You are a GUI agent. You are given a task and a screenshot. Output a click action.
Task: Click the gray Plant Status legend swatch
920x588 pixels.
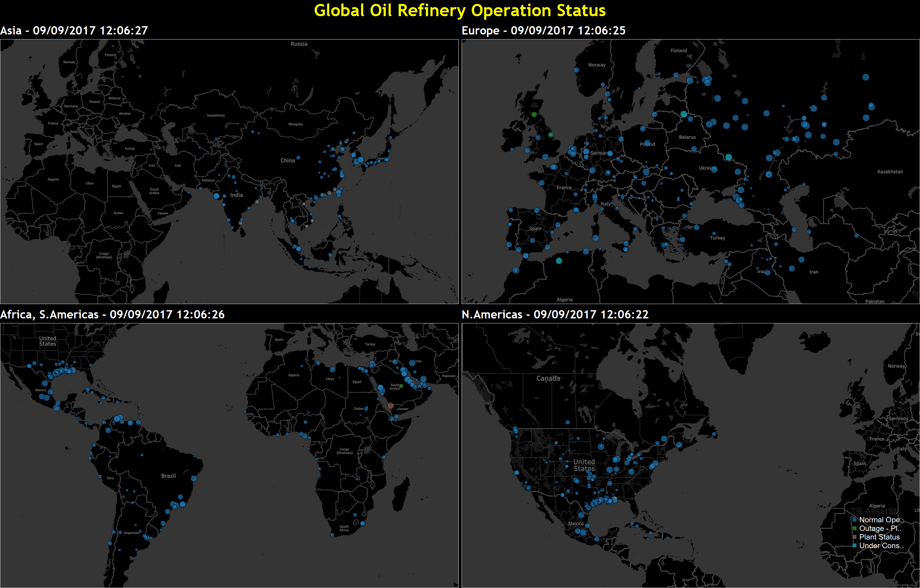854,537
